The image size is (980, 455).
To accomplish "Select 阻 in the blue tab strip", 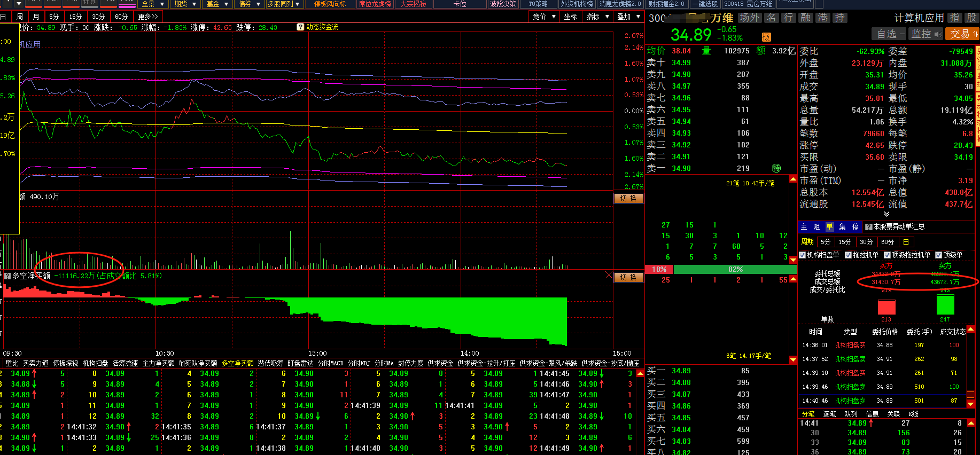I will 816,227.
